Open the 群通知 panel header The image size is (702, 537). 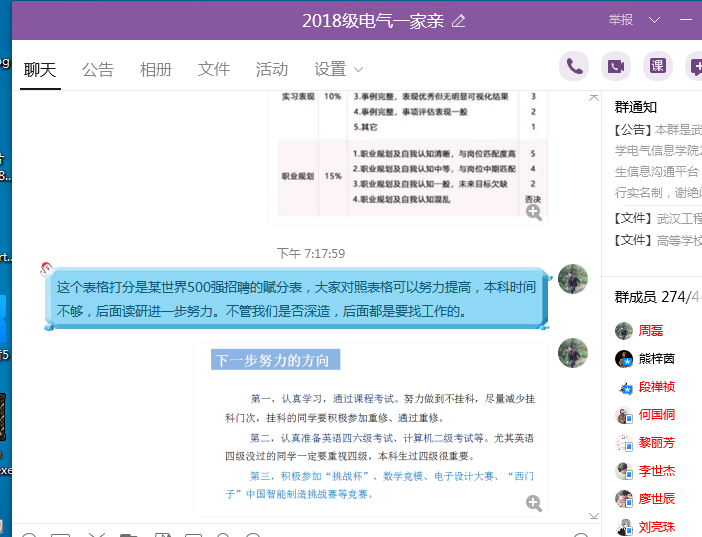coord(636,107)
